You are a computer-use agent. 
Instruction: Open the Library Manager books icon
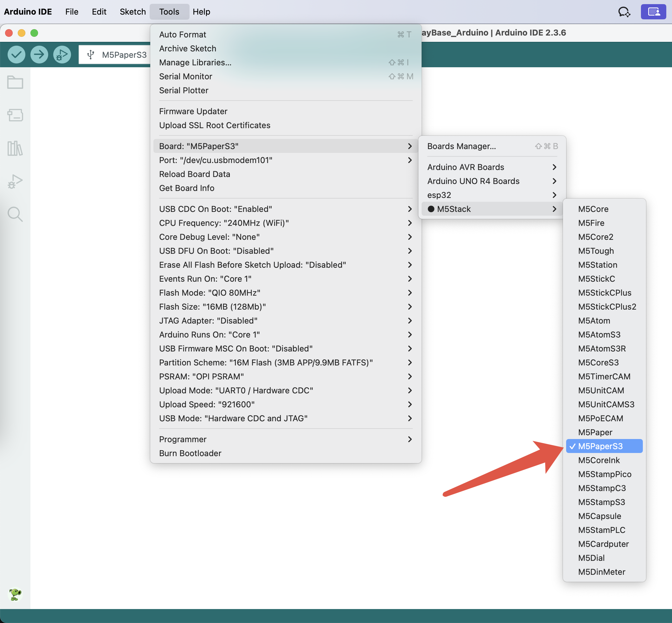pyautogui.click(x=15, y=148)
